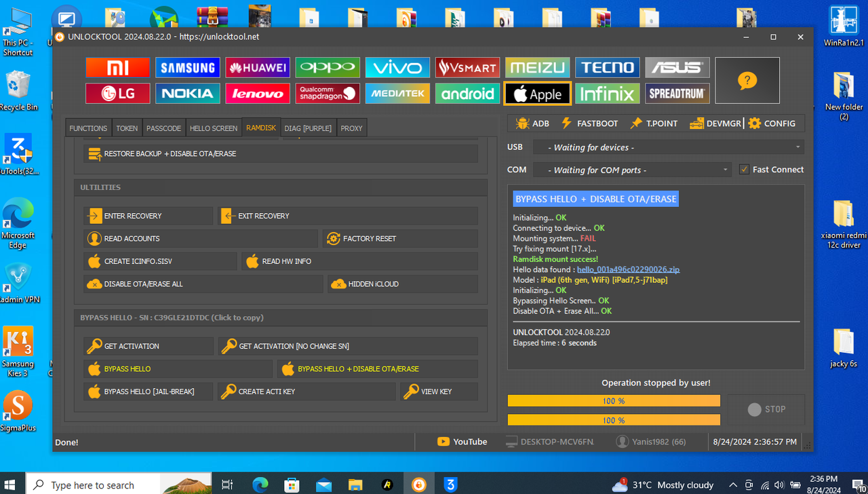Screen dimensions: 868x494
Task: Click HIDDEN iCLOUD button
Action: (403, 284)
